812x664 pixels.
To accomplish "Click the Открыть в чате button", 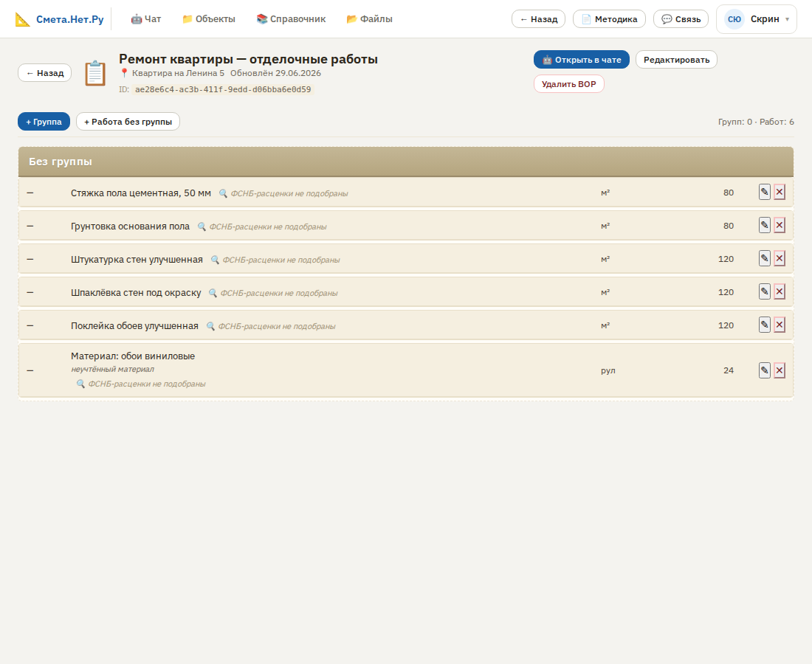I will pos(582,60).
